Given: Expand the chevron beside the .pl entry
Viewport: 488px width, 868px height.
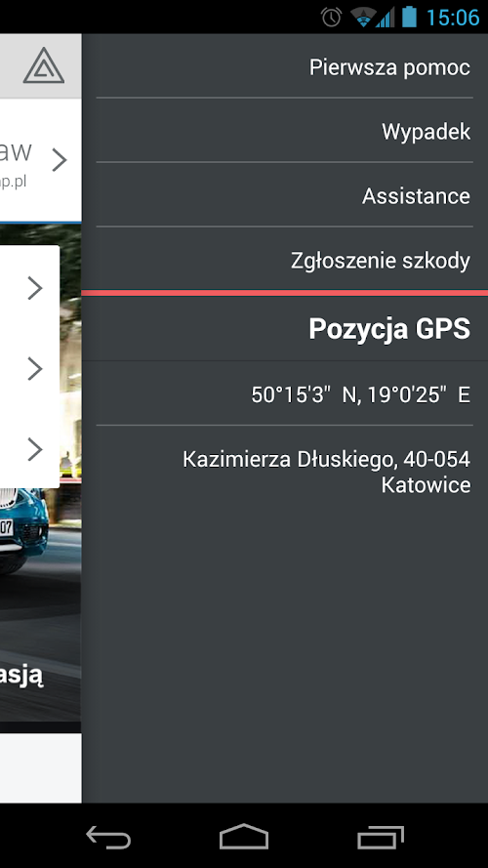Looking at the screenshot, I should (x=60, y=160).
